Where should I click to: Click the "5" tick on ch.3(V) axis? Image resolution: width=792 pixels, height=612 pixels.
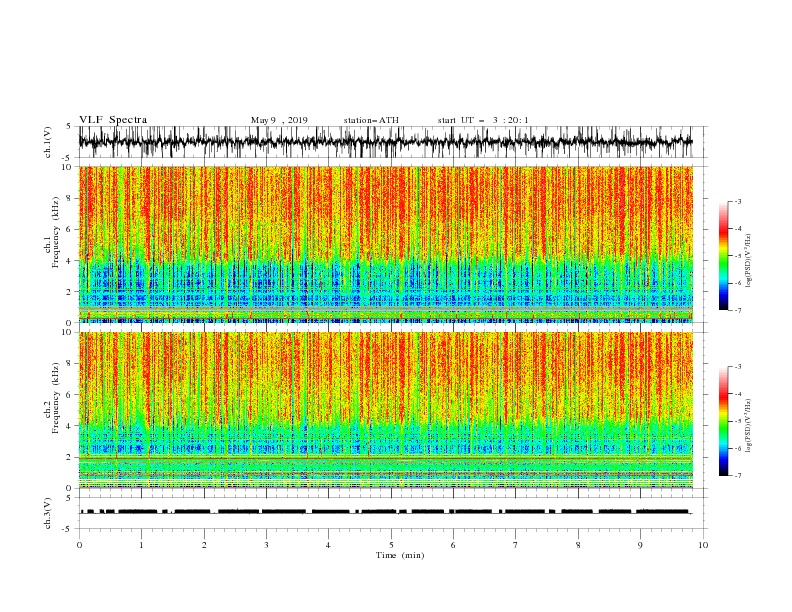pyautogui.click(x=69, y=498)
